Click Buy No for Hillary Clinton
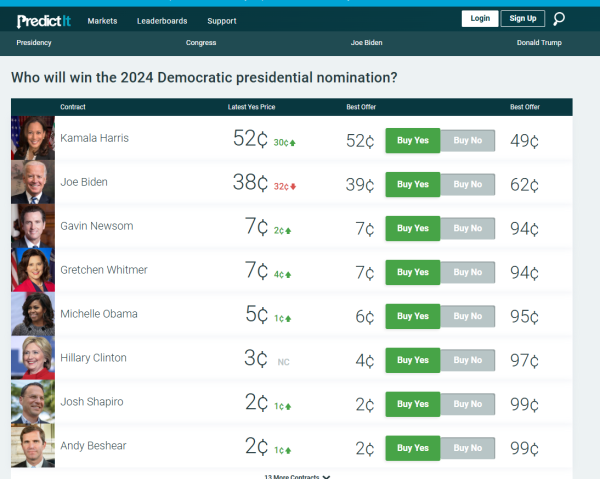This screenshot has height=479, width=600. point(468,360)
